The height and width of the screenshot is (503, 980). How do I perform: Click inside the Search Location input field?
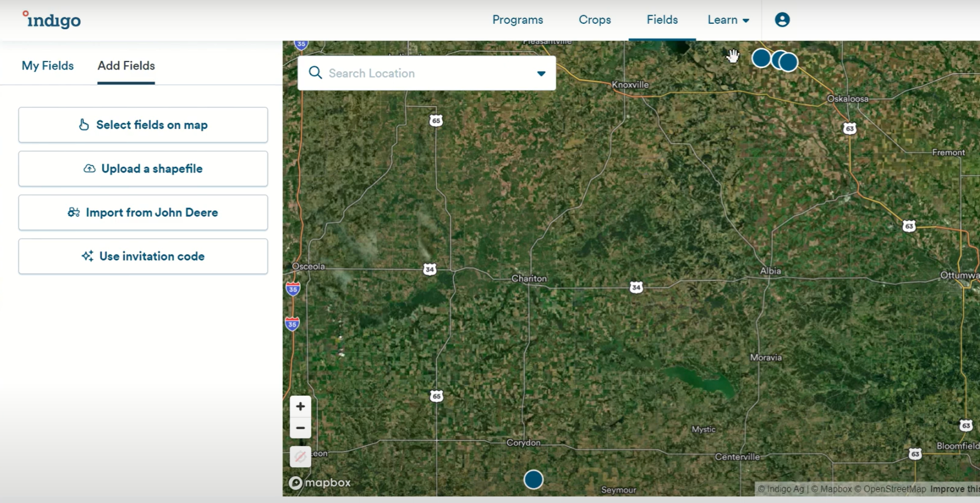click(x=411, y=73)
